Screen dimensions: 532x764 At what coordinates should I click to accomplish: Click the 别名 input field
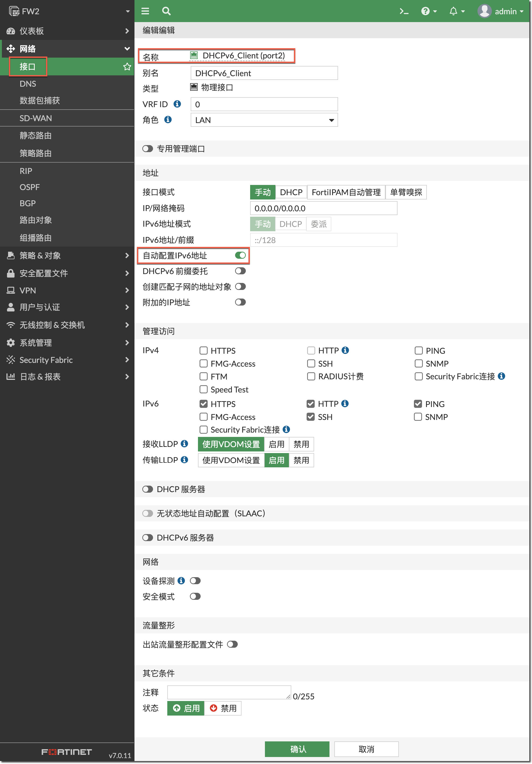[x=264, y=73]
